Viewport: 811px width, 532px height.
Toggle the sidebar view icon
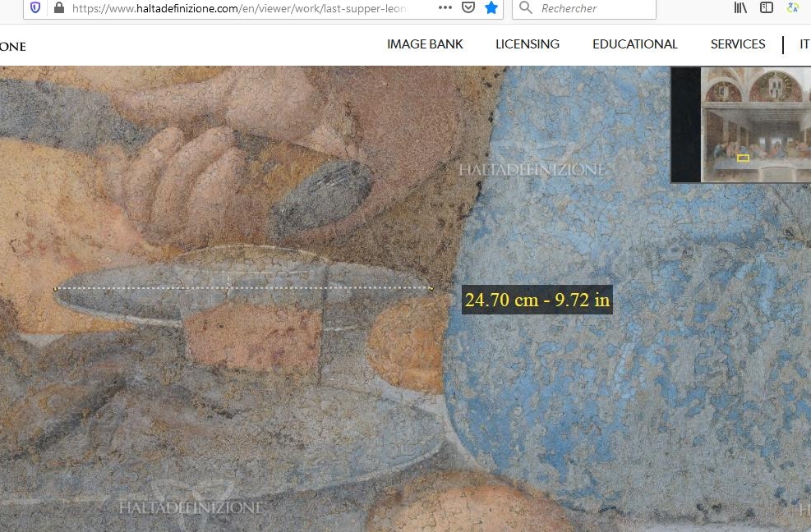pos(767,8)
